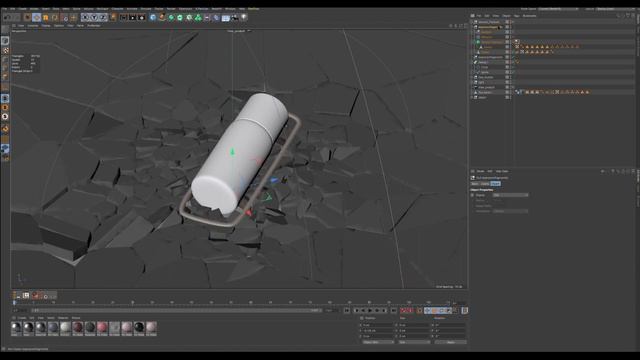Select the Live Selection tool
640x360 pixels.
27,18
